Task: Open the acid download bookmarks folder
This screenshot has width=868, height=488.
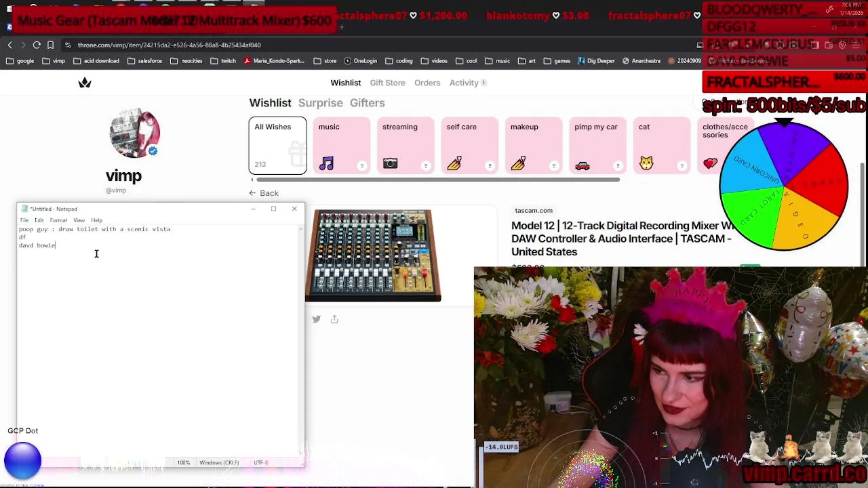Action: click(x=96, y=61)
